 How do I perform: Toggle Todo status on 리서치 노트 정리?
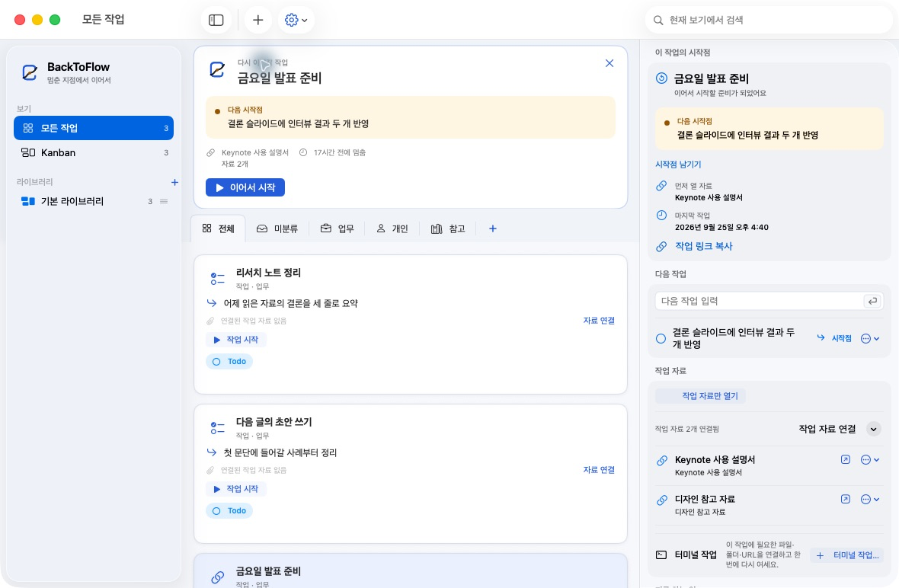[229, 362]
